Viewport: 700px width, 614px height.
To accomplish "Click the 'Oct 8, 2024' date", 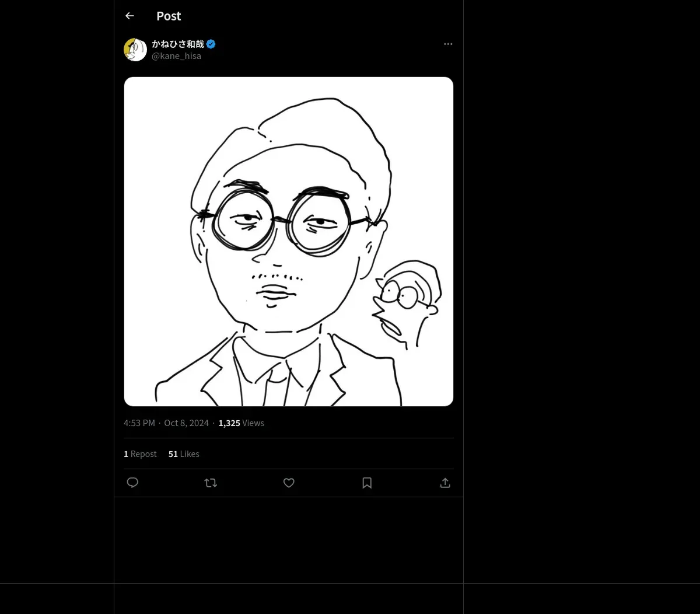I will pyautogui.click(x=186, y=423).
